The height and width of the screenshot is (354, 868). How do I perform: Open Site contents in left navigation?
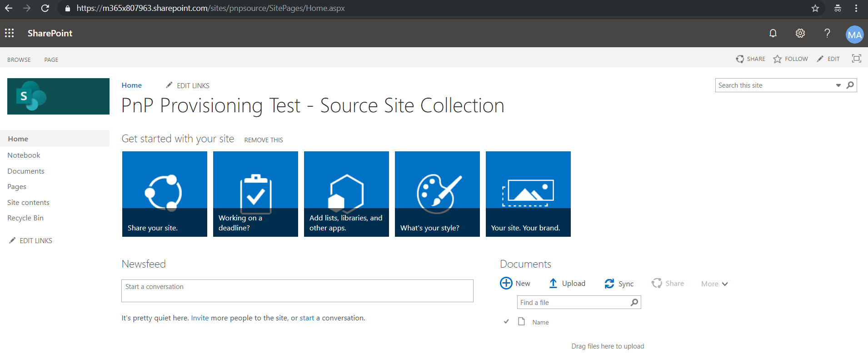click(x=28, y=202)
